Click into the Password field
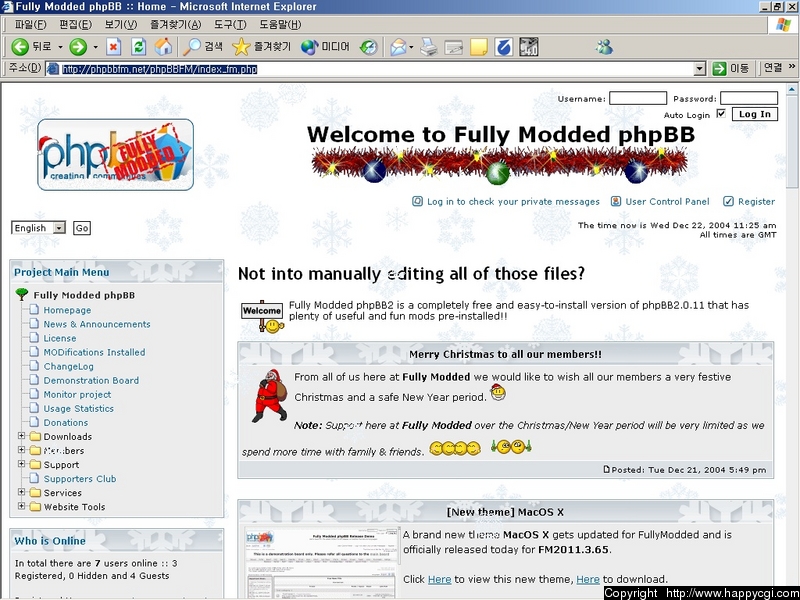The width and height of the screenshot is (800, 600). (x=748, y=98)
